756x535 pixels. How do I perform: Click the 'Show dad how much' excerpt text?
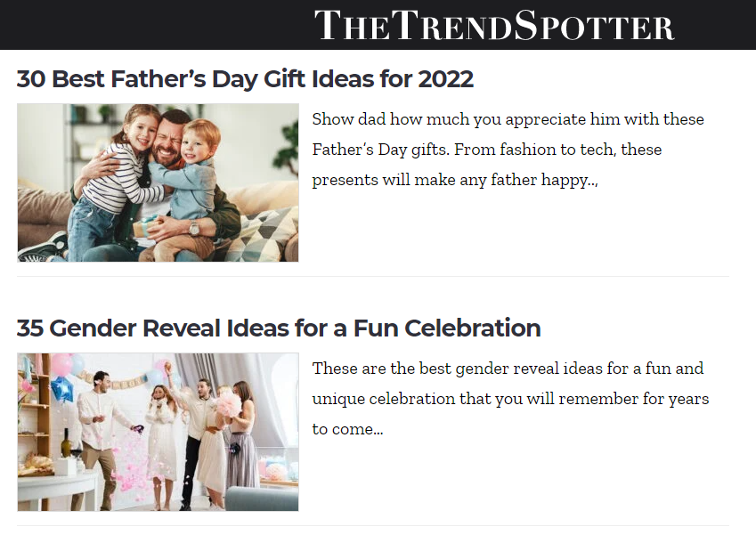508,150
